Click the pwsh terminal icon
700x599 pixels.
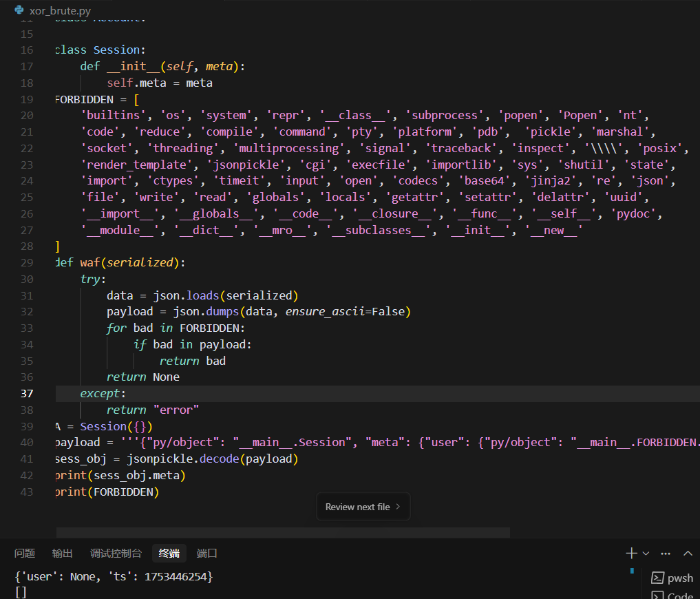click(x=657, y=578)
